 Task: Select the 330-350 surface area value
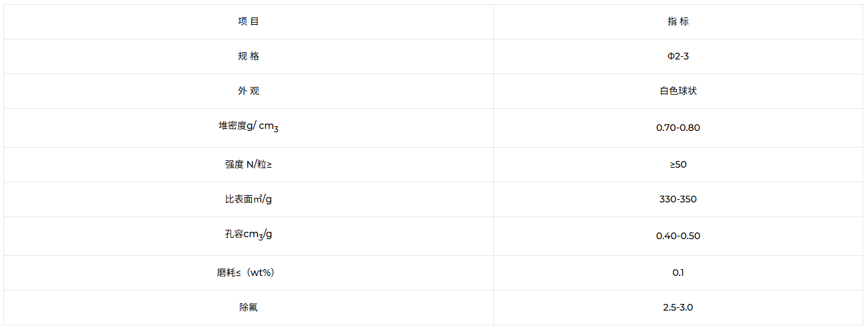click(678, 199)
